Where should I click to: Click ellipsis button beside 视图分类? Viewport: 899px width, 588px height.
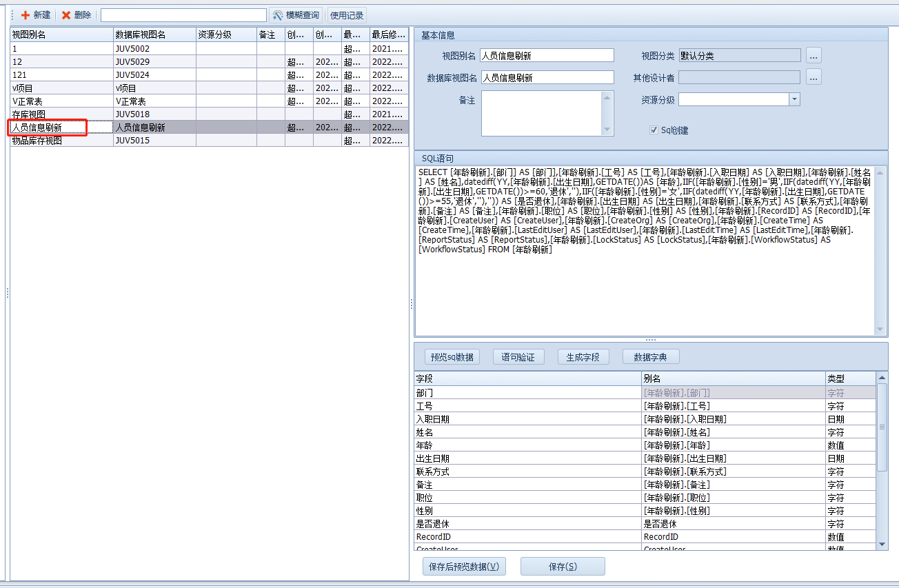pos(814,55)
